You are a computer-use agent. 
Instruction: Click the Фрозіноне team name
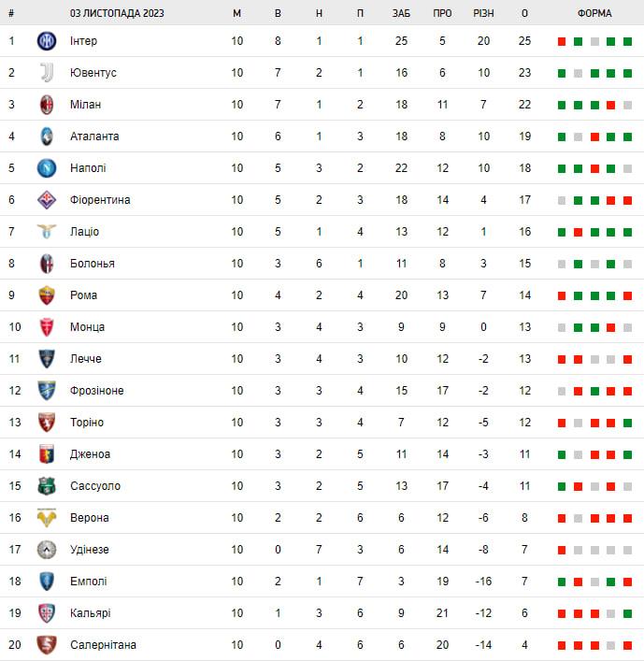pyautogui.click(x=97, y=391)
